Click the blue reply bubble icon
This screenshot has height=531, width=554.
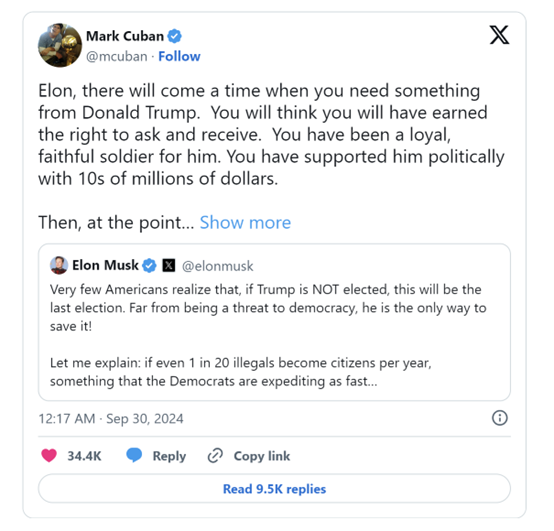point(134,455)
